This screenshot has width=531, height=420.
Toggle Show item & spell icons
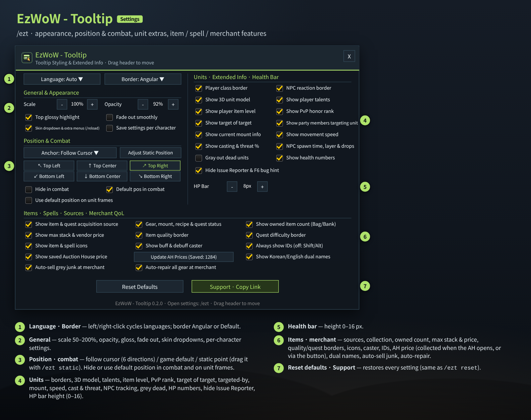click(29, 246)
